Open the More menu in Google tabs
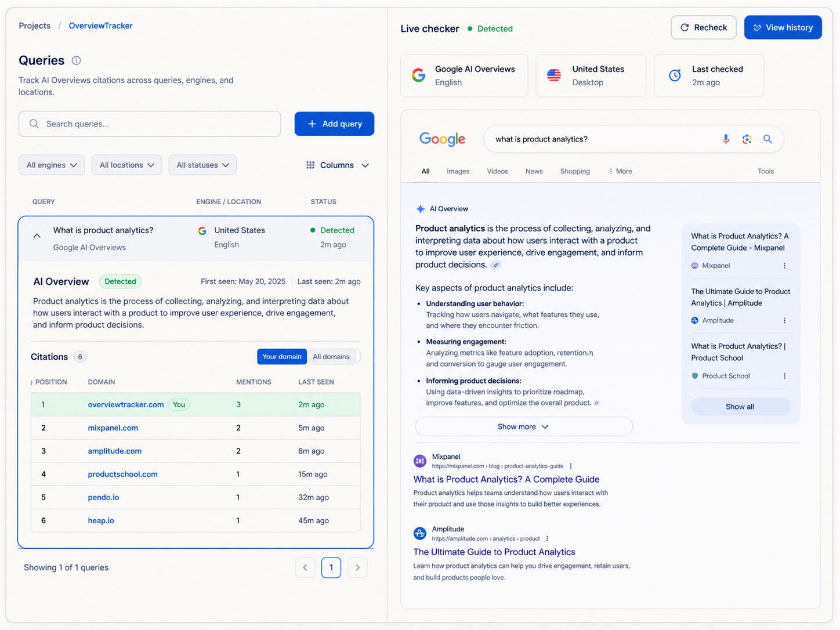 621,171
